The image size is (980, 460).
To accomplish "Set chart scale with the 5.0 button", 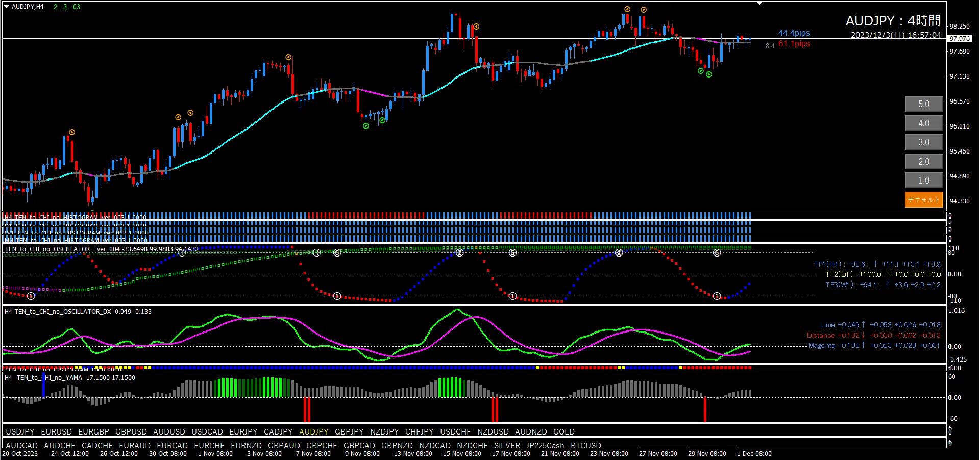I will pos(924,104).
